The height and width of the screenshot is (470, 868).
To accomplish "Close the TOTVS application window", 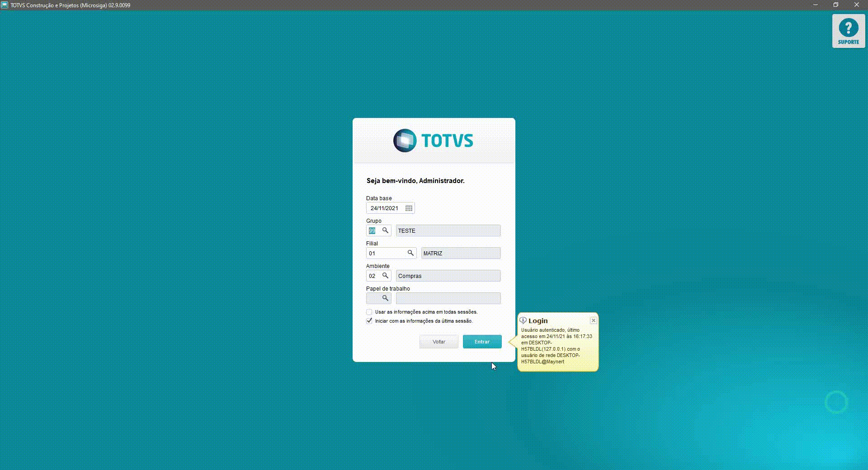I will point(857,5).
